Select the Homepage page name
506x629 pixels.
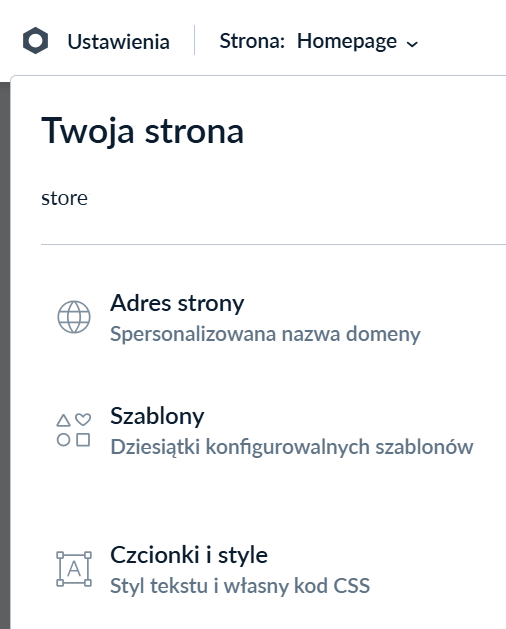coord(347,42)
